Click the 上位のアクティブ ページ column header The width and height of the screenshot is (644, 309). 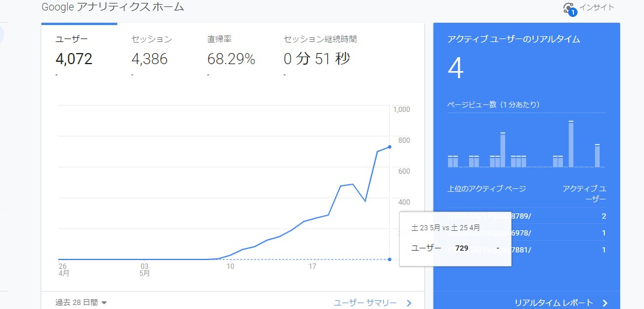coord(487,189)
